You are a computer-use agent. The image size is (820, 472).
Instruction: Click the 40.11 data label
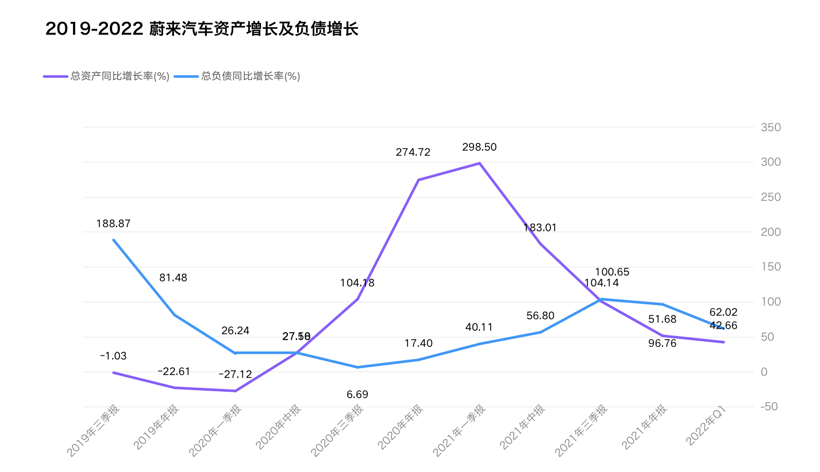(479, 327)
